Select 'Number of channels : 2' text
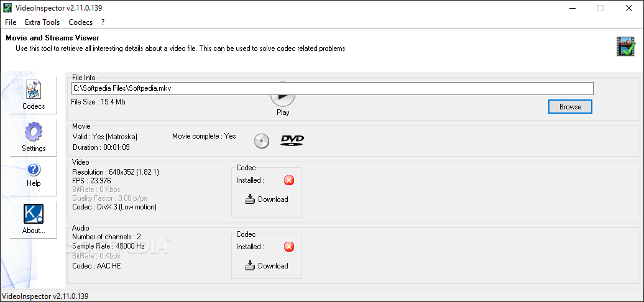Viewport: 644px width, 302px height. pos(106,236)
